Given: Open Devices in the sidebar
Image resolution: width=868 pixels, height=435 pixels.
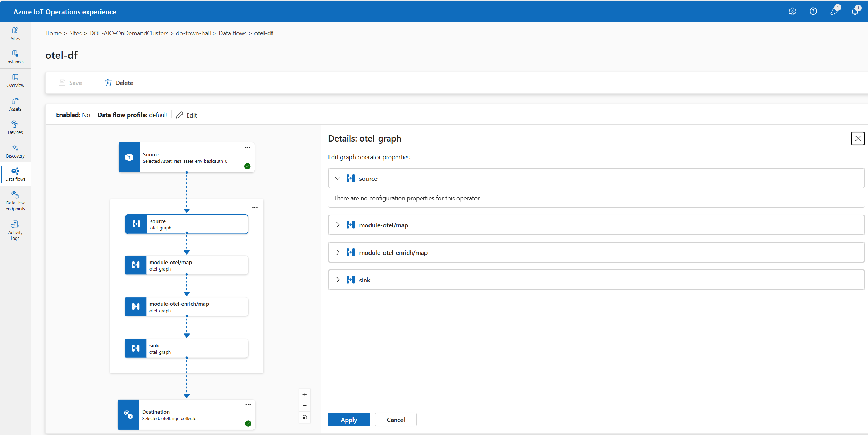Looking at the screenshot, I should tap(15, 128).
